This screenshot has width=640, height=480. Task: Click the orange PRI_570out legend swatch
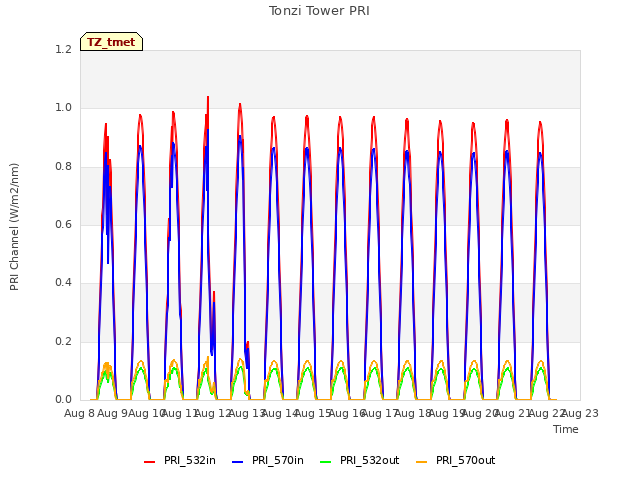tap(422, 462)
